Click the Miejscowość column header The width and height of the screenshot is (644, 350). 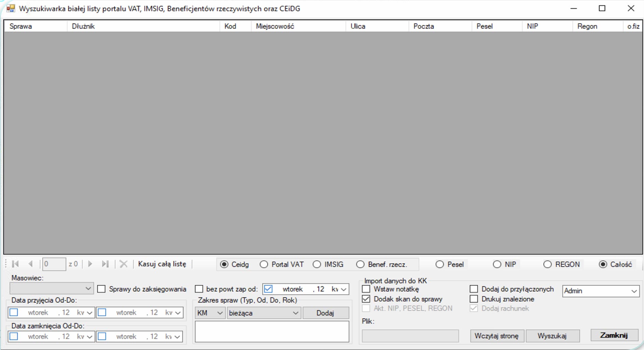coord(298,26)
